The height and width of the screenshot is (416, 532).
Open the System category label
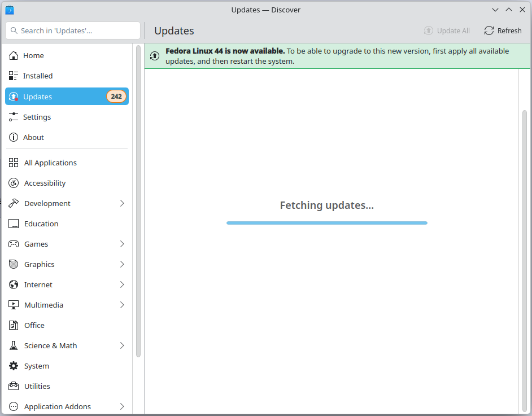tap(37, 366)
